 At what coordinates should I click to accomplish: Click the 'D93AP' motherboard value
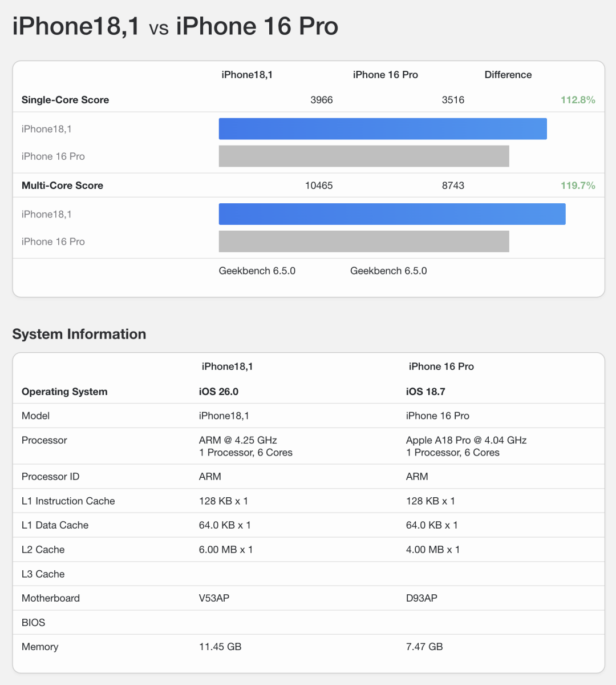(422, 598)
